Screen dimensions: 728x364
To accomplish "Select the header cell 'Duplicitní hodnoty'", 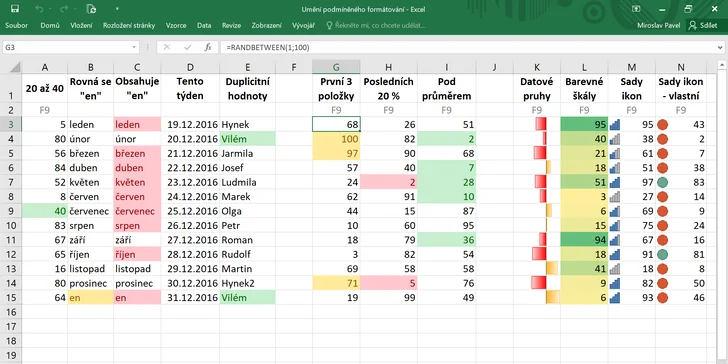I will click(247, 89).
